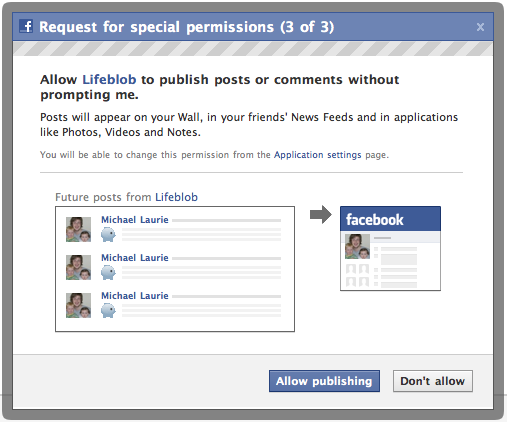Click Lifeblob blob icon in second post

(x=108, y=273)
